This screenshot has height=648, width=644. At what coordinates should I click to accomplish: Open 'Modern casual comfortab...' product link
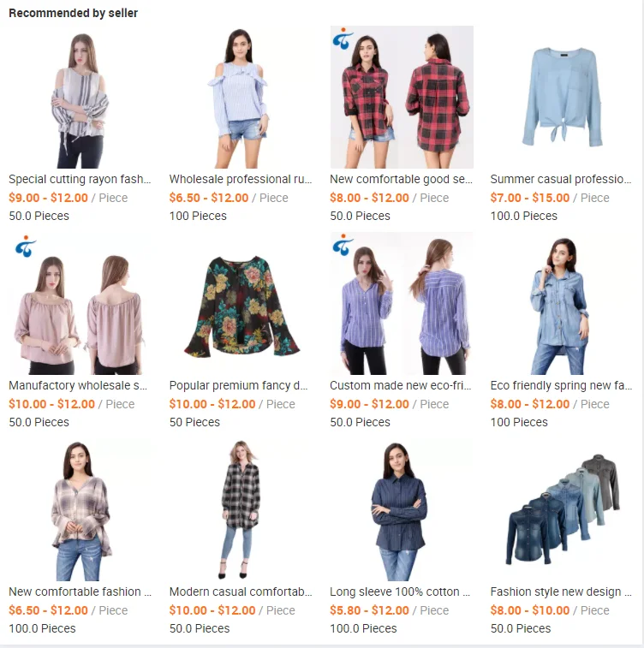(241, 592)
